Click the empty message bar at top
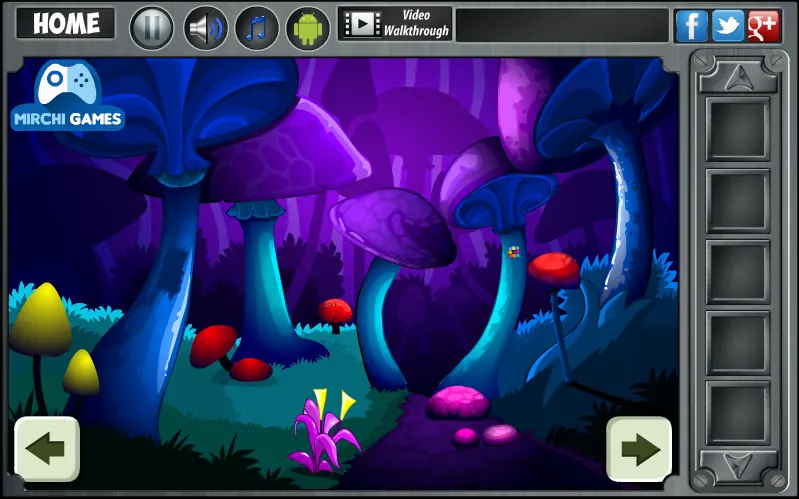 [562, 25]
